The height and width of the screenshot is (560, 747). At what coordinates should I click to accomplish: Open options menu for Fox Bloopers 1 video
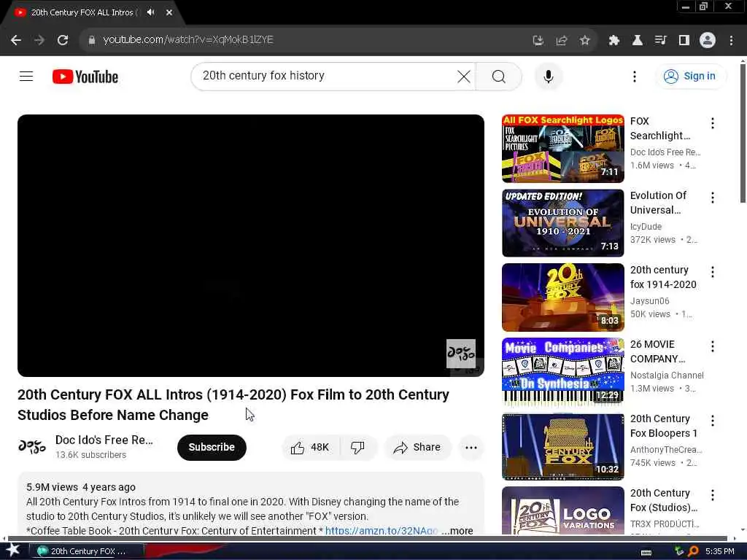[712, 421]
